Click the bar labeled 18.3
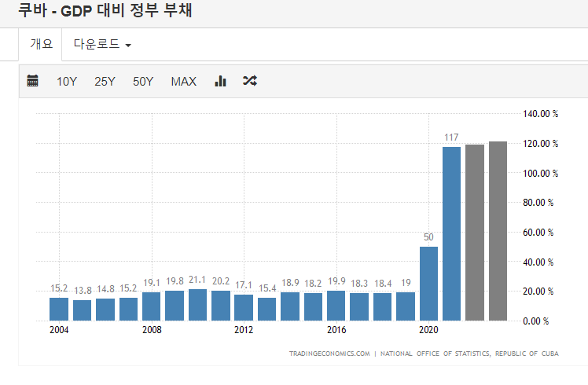 (x=359, y=307)
